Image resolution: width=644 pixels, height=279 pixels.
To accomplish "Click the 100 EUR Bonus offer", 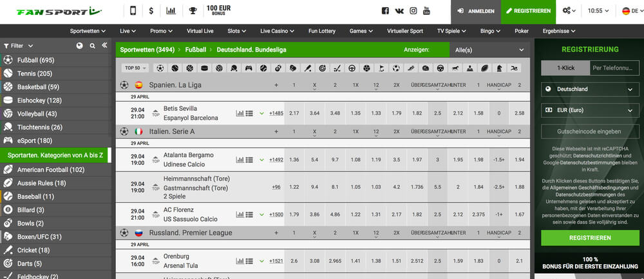I will pos(218,10).
